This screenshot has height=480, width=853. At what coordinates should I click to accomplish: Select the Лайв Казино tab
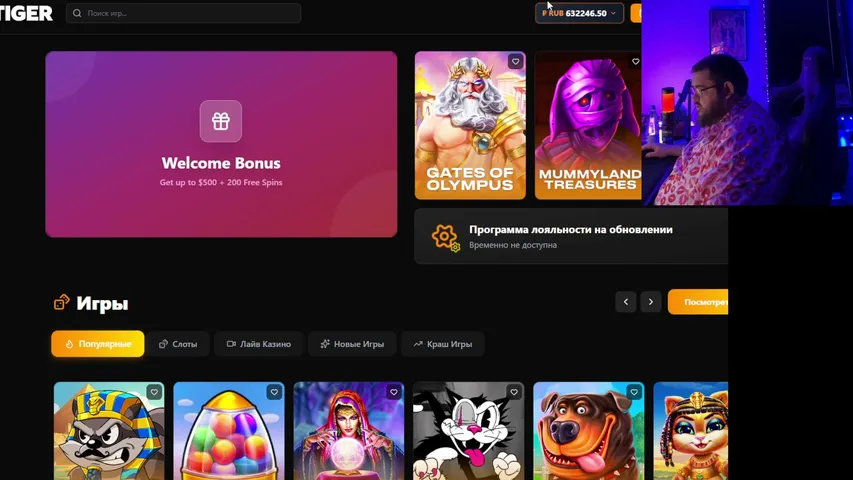258,344
